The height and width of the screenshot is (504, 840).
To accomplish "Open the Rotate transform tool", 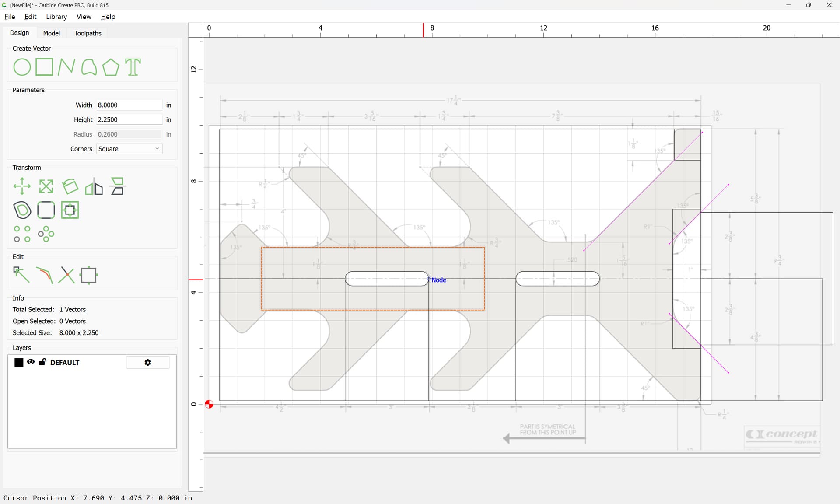I will coord(70,186).
